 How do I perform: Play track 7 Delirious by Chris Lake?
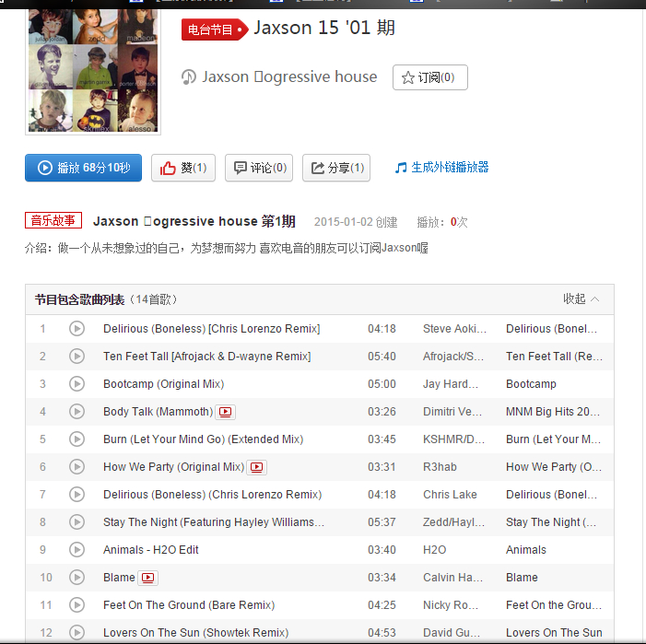pos(76,494)
